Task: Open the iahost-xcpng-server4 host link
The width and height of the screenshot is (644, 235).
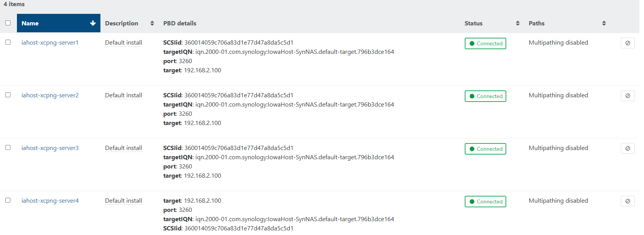Action: pyautogui.click(x=50, y=201)
